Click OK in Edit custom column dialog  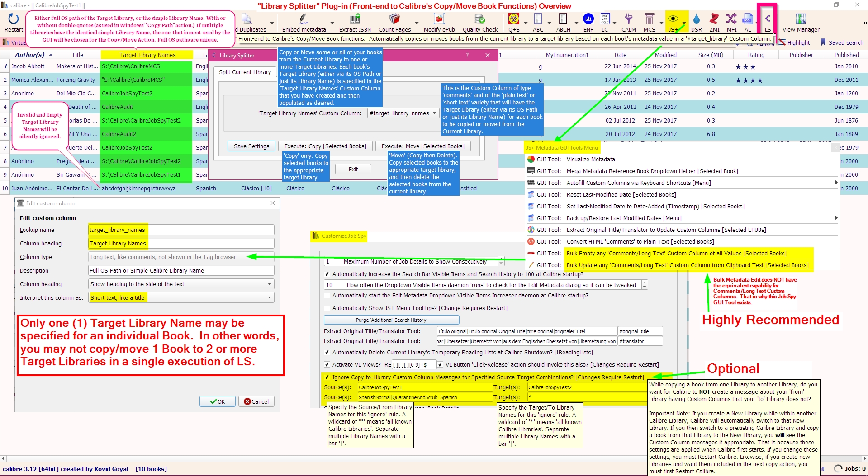[218, 401]
